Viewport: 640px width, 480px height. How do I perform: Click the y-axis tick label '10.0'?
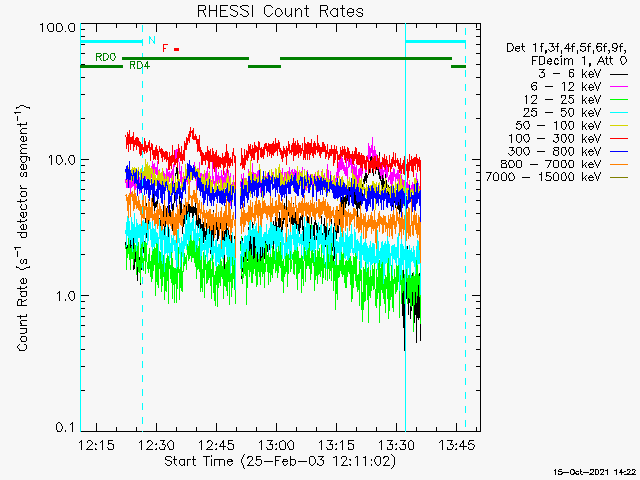[62, 160]
